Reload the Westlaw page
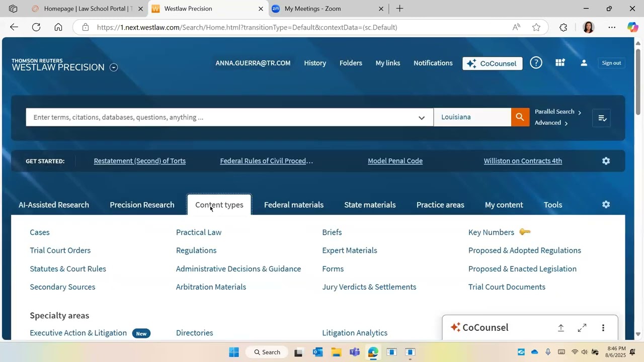 point(36,27)
